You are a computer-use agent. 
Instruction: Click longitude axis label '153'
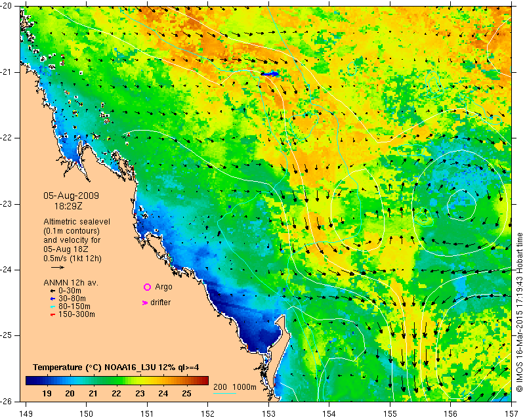(x=268, y=414)
